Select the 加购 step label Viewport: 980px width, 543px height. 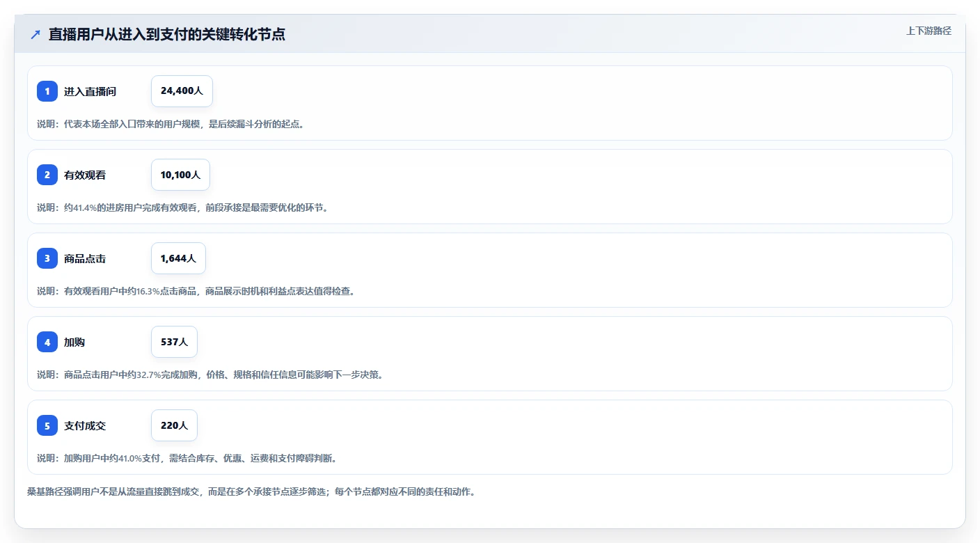pyautogui.click(x=74, y=342)
